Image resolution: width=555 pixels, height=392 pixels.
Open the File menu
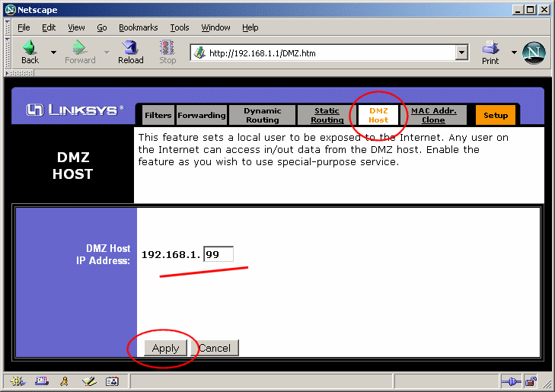pos(24,27)
